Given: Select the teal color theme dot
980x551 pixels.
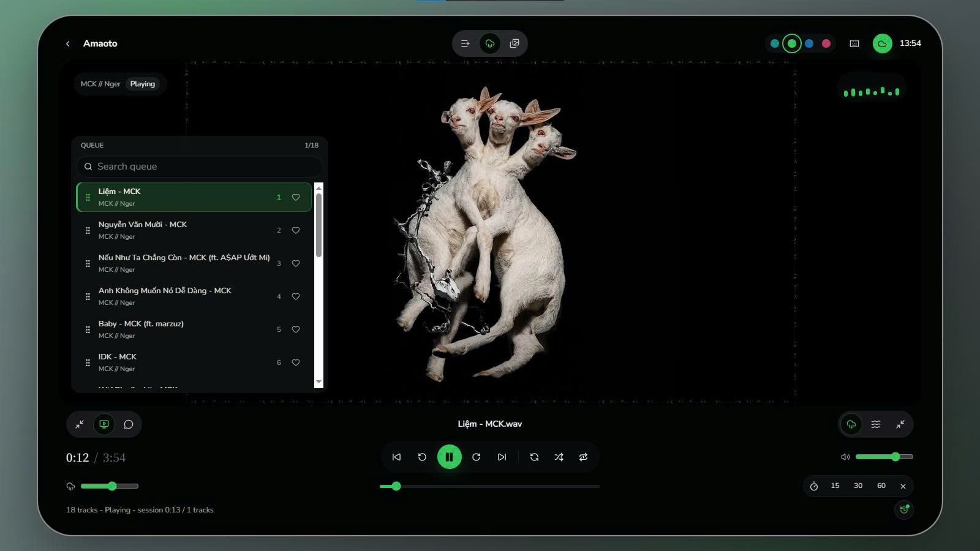Looking at the screenshot, I should click(775, 43).
